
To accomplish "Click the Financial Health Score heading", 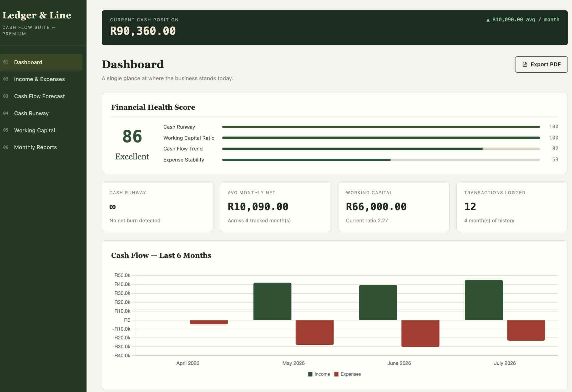I will 153,107.
